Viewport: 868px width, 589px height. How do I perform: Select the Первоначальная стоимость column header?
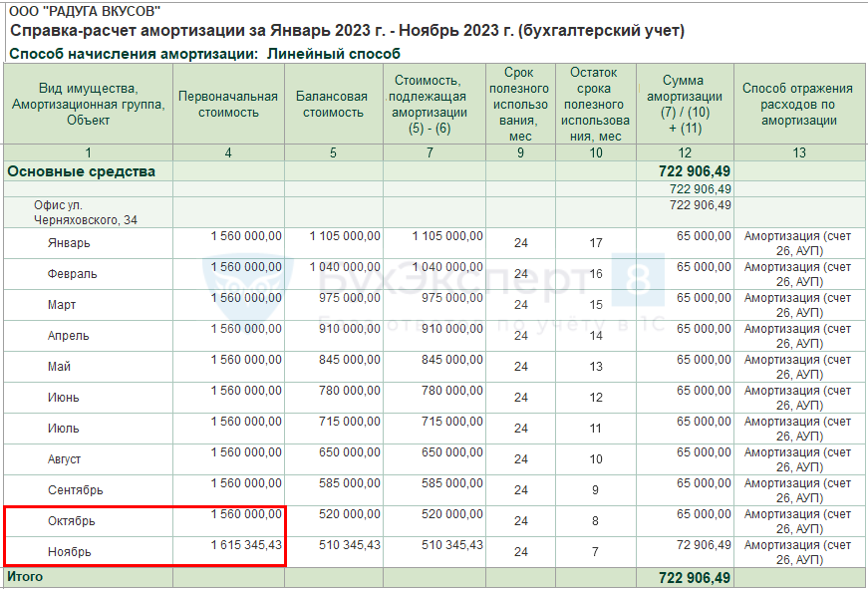coord(228,104)
